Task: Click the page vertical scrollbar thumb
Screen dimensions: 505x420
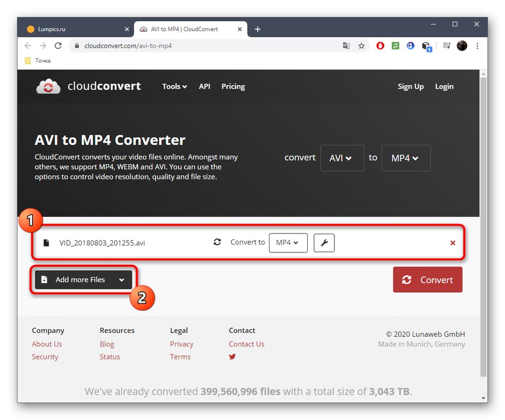Action: click(483, 226)
